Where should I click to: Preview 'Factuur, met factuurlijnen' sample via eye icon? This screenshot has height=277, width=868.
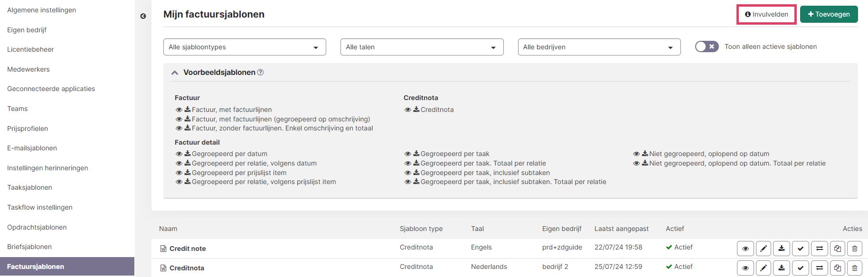(179, 110)
